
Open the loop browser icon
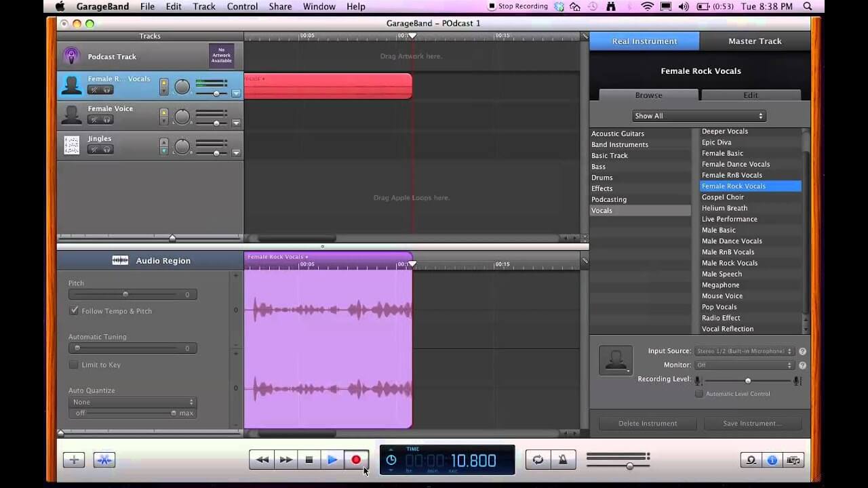pos(751,460)
